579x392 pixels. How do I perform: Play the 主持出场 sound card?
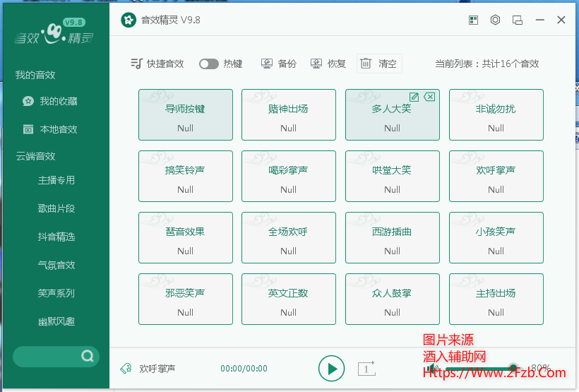pos(496,299)
